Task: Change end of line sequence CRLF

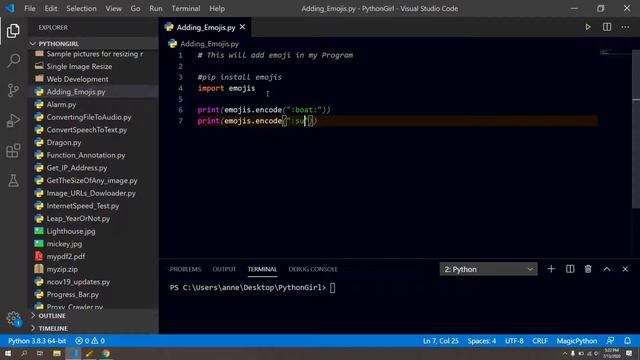Action: [540, 340]
